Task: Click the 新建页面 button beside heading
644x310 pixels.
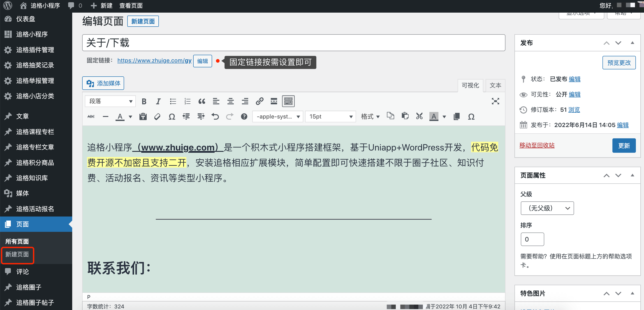Action: [x=143, y=21]
